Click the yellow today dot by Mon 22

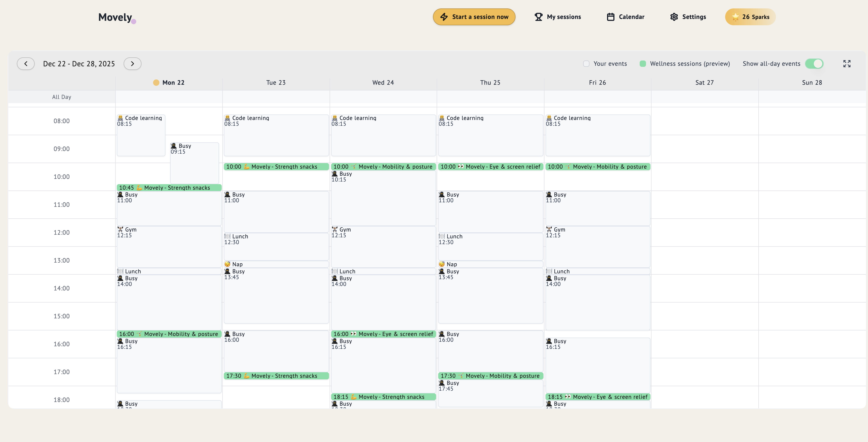pyautogui.click(x=156, y=83)
